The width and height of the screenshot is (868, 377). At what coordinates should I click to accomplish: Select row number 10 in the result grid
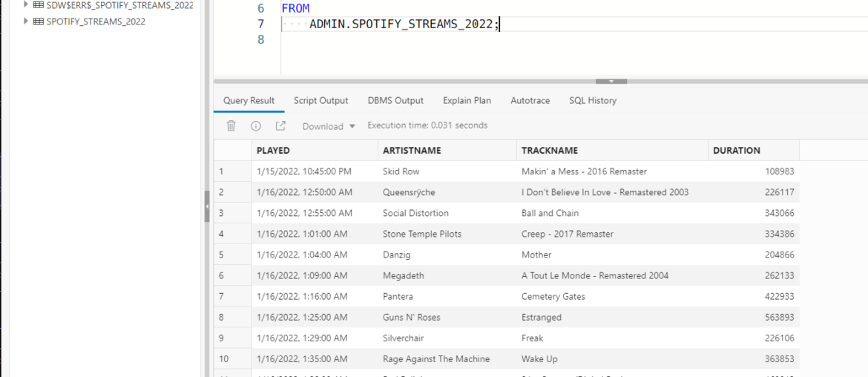click(x=232, y=359)
